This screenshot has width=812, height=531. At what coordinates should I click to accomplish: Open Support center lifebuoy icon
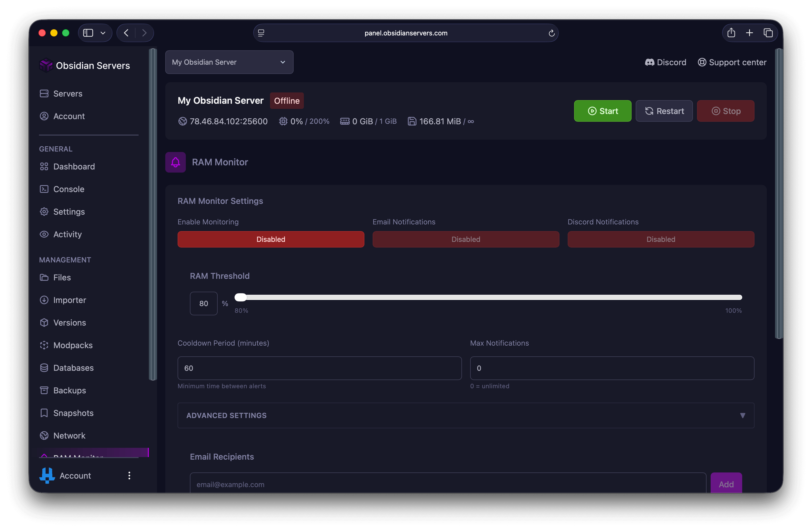click(x=702, y=62)
